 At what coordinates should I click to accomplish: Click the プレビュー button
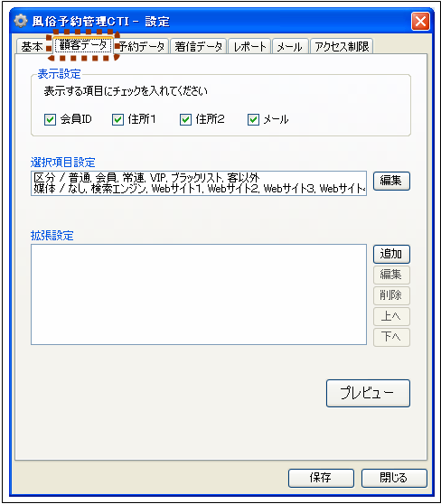[x=368, y=393]
